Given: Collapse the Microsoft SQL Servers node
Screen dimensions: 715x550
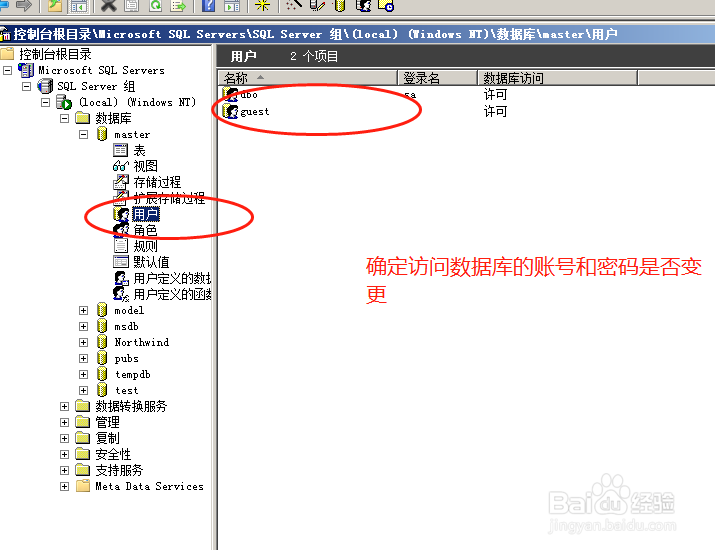Looking at the screenshot, I should tap(7, 70).
